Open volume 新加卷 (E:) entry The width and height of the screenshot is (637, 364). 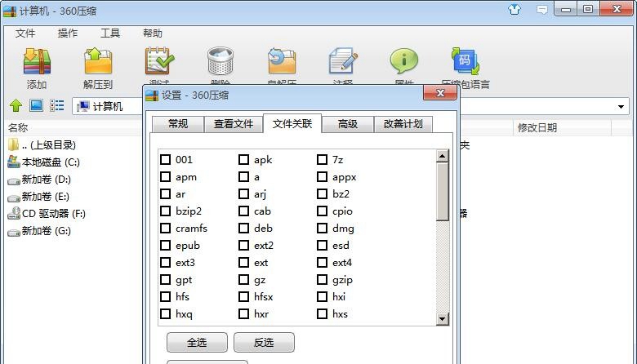[38, 197]
